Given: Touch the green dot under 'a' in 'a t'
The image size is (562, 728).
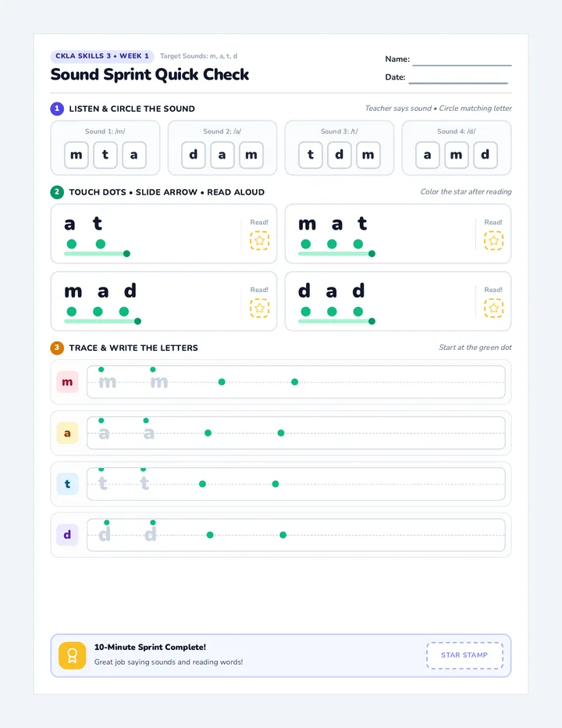Looking at the screenshot, I should (x=72, y=244).
